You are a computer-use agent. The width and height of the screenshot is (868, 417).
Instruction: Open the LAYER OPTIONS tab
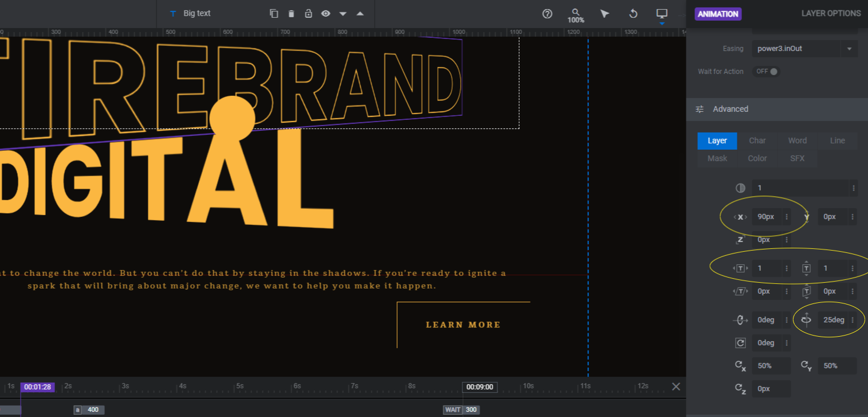831,13
